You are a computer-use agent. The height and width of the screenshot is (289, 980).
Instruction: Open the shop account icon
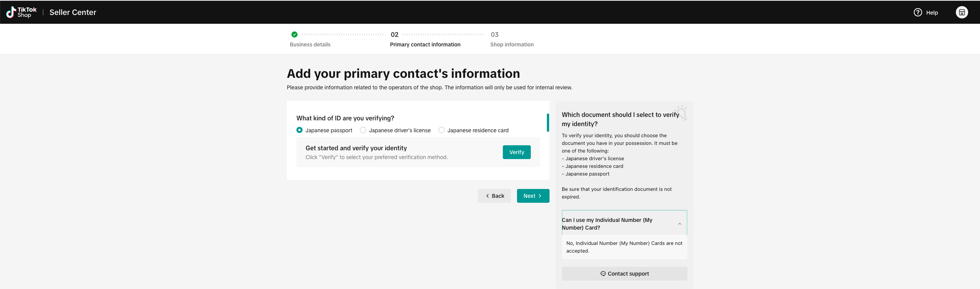point(962,12)
